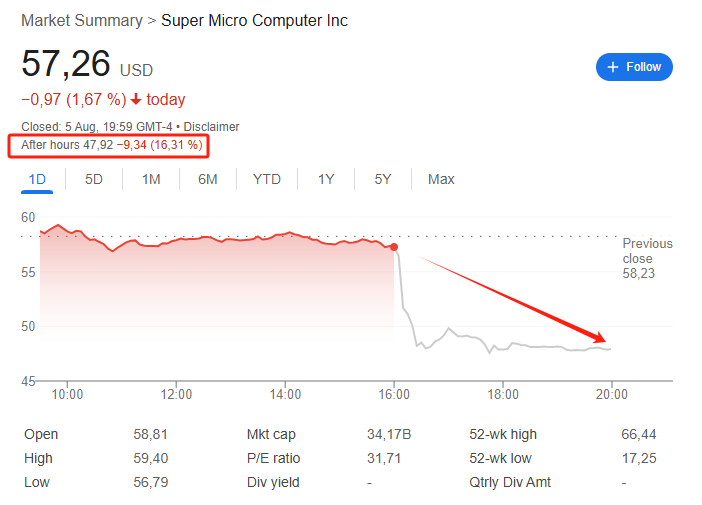Switch to the 5D chart tab

[x=94, y=179]
